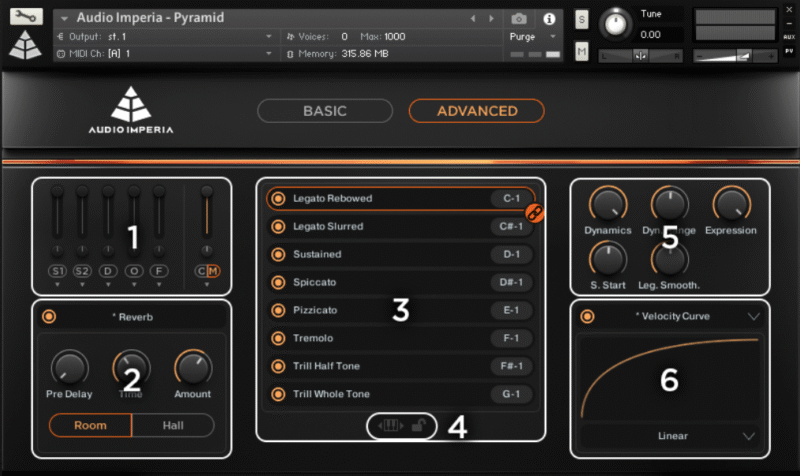This screenshot has width=800, height=476.
Task: Select the C mix option
Action: click(201, 271)
